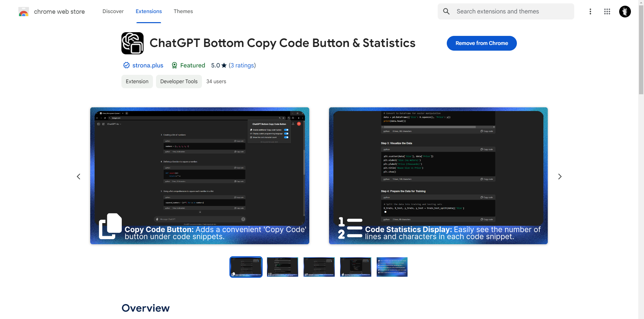
Task: Click chrome web store title text
Action: pyautogui.click(x=59, y=12)
